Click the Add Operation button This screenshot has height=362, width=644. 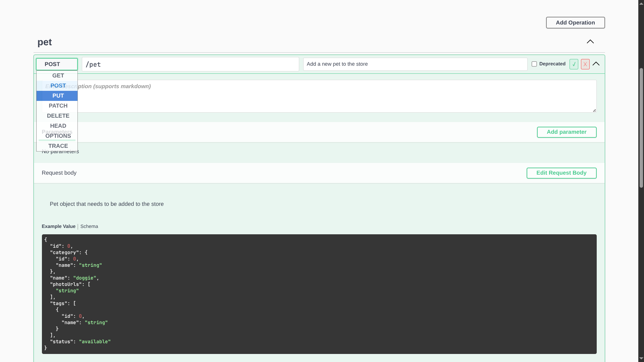coord(575,23)
